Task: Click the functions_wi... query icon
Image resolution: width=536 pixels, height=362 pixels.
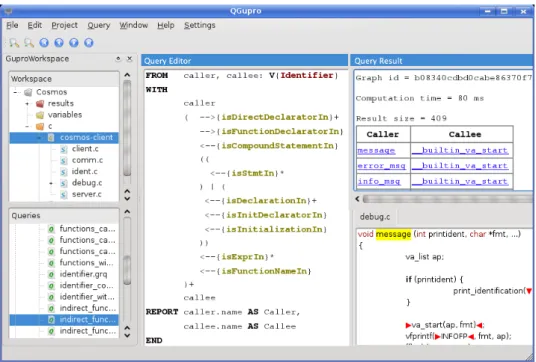Action: (51, 263)
